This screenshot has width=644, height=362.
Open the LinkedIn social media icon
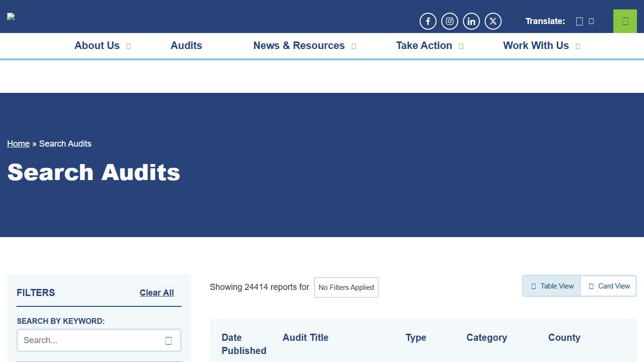(471, 21)
